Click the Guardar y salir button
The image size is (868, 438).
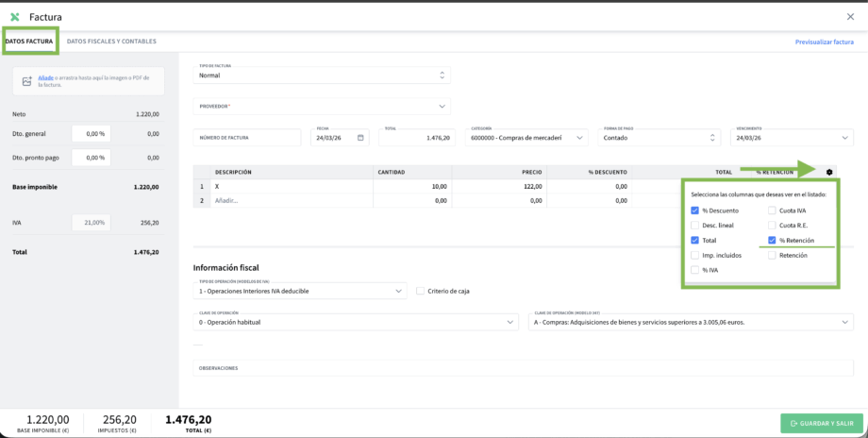point(821,423)
